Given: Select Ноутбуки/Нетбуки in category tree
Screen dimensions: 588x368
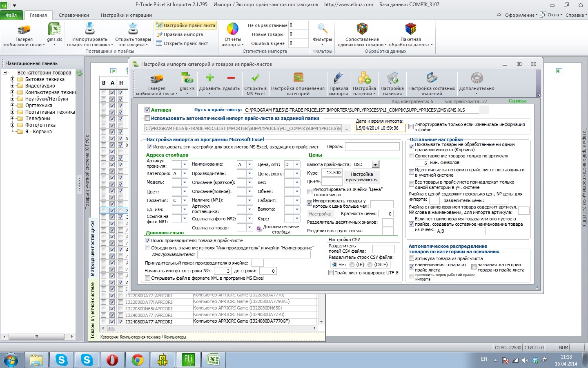Looking at the screenshot, I should 47,99.
